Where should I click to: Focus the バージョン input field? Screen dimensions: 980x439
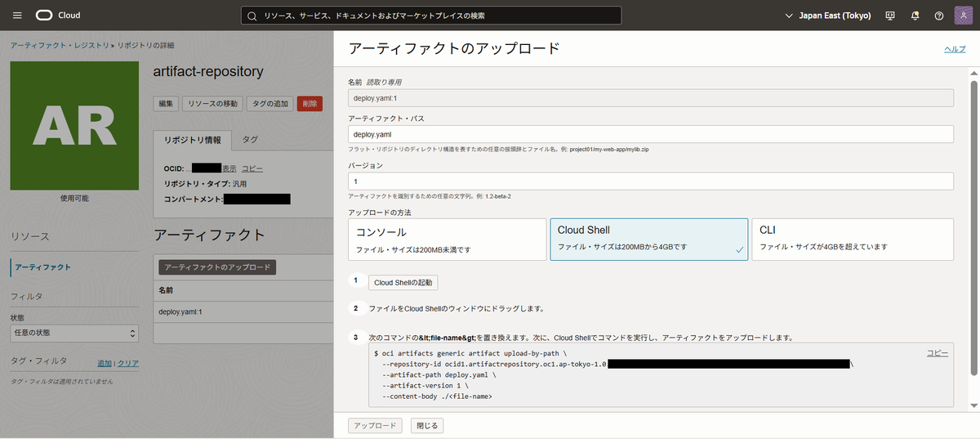[651, 181]
